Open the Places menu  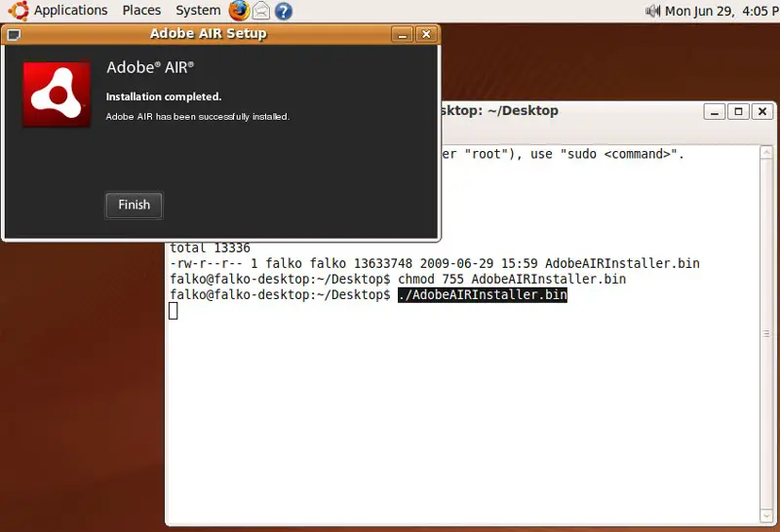pyautogui.click(x=141, y=10)
